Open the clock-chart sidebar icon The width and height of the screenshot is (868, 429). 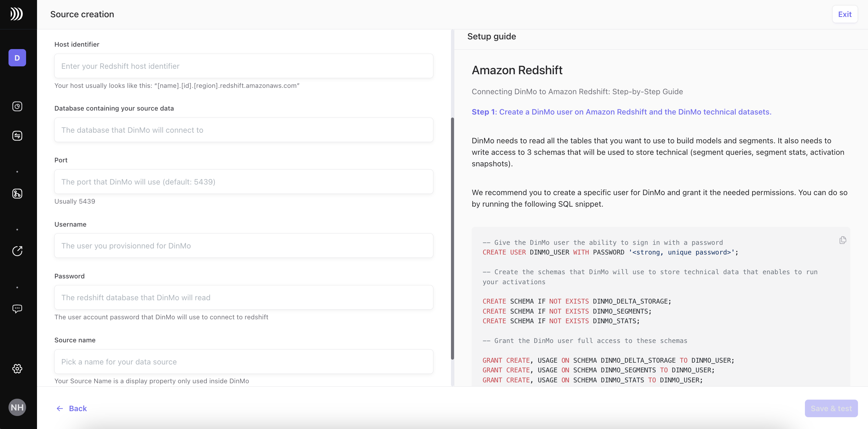click(x=17, y=106)
